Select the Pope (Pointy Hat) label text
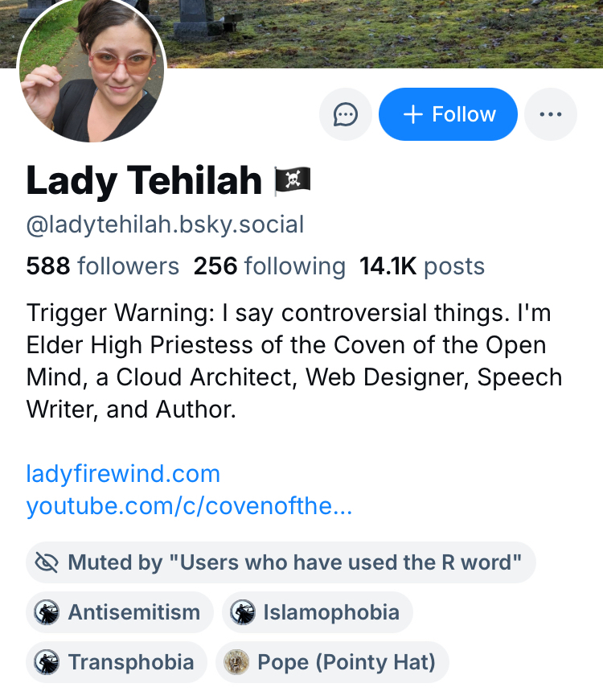Image resolution: width=603 pixels, height=700 pixels. point(346,662)
